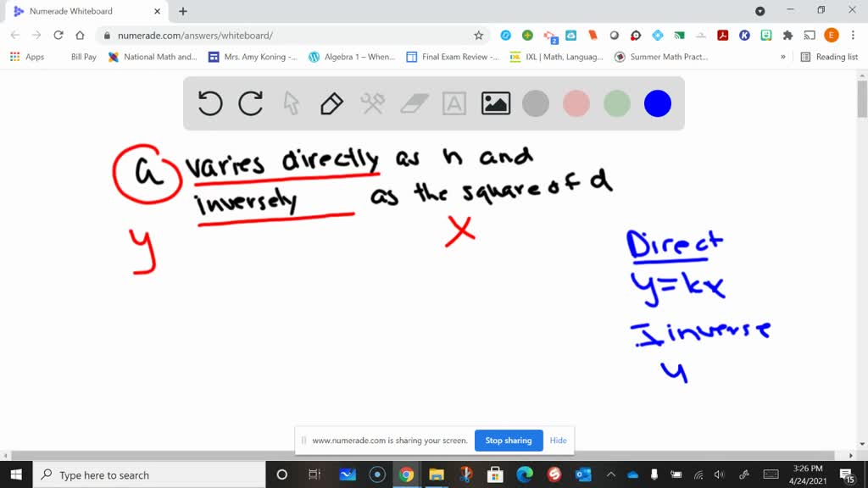This screenshot has height=488, width=868.
Task: Select the text box tool
Action: tap(454, 103)
